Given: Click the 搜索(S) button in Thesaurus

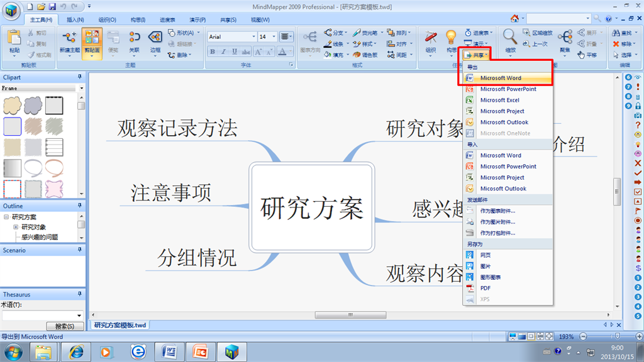Looking at the screenshot, I should [x=65, y=326].
